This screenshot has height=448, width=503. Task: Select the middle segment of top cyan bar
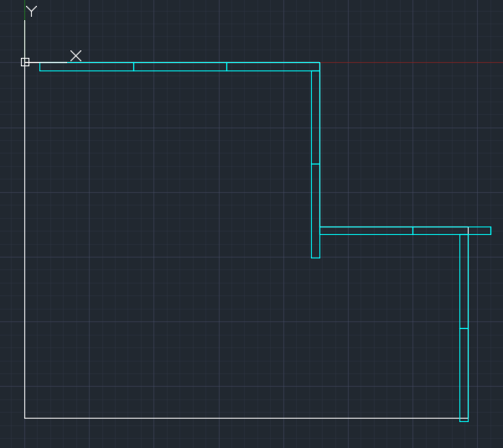point(179,66)
